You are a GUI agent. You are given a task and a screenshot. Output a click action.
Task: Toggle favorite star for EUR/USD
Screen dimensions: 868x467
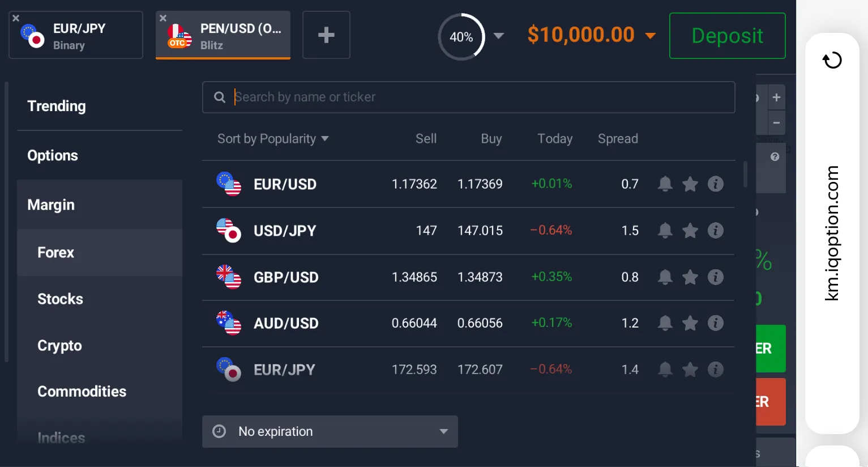tap(690, 184)
